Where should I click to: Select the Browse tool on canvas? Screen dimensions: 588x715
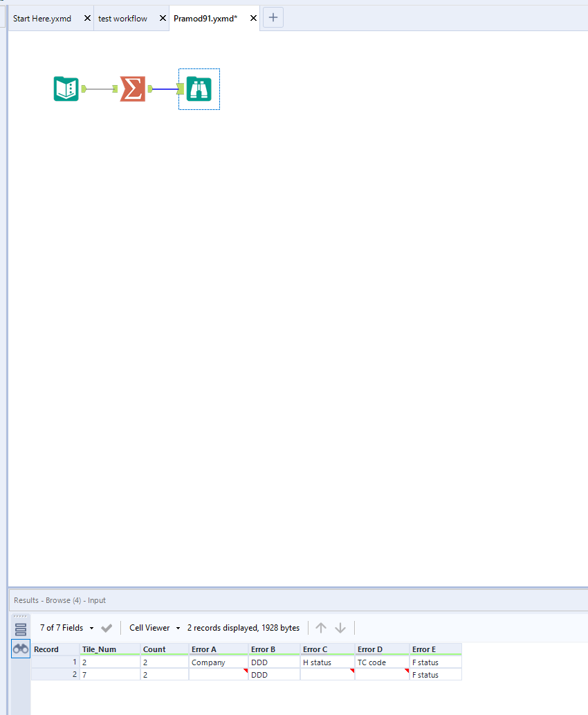tap(199, 89)
